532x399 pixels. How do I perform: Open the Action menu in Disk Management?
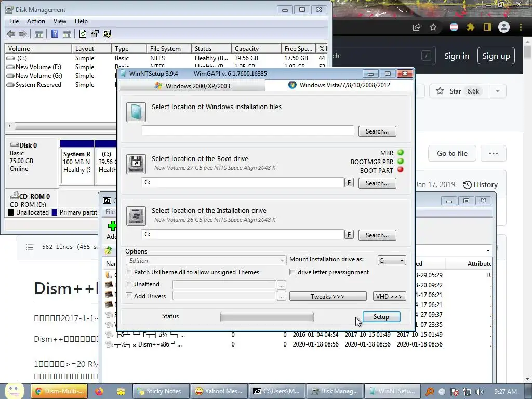click(36, 21)
